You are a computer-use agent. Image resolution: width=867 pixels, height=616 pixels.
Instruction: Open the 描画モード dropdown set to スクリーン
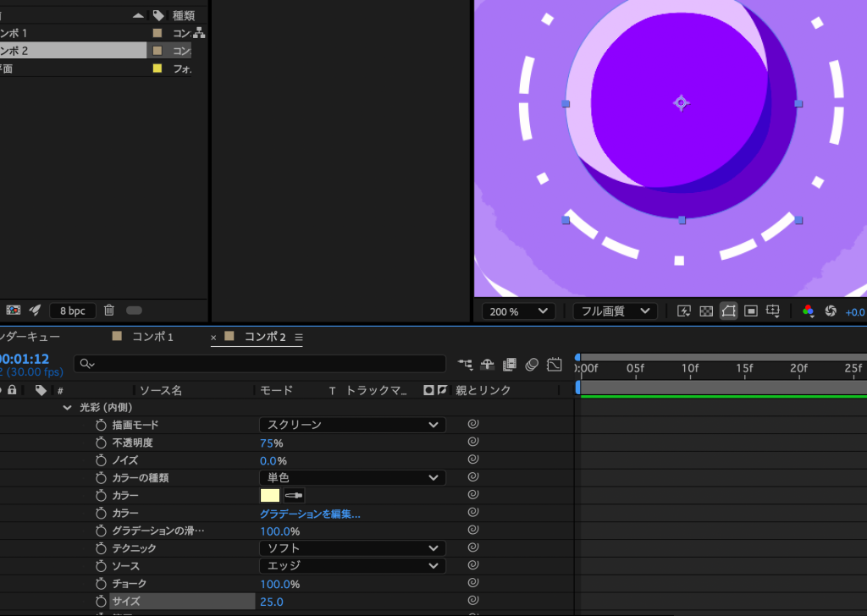click(352, 425)
